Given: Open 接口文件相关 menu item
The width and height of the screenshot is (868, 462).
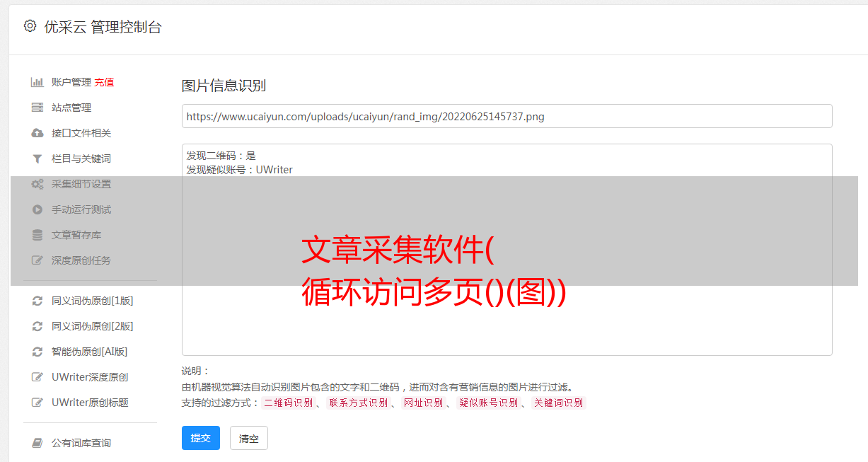Looking at the screenshot, I should click(81, 133).
